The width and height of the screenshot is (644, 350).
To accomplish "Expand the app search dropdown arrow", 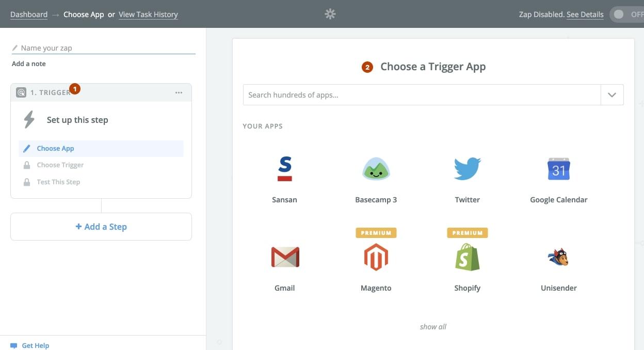I will 612,95.
